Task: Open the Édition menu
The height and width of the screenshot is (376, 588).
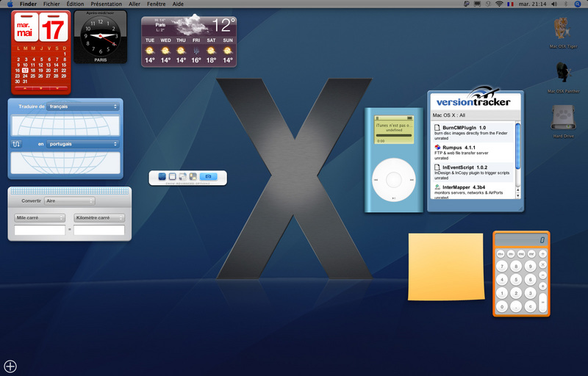Action: (x=75, y=4)
